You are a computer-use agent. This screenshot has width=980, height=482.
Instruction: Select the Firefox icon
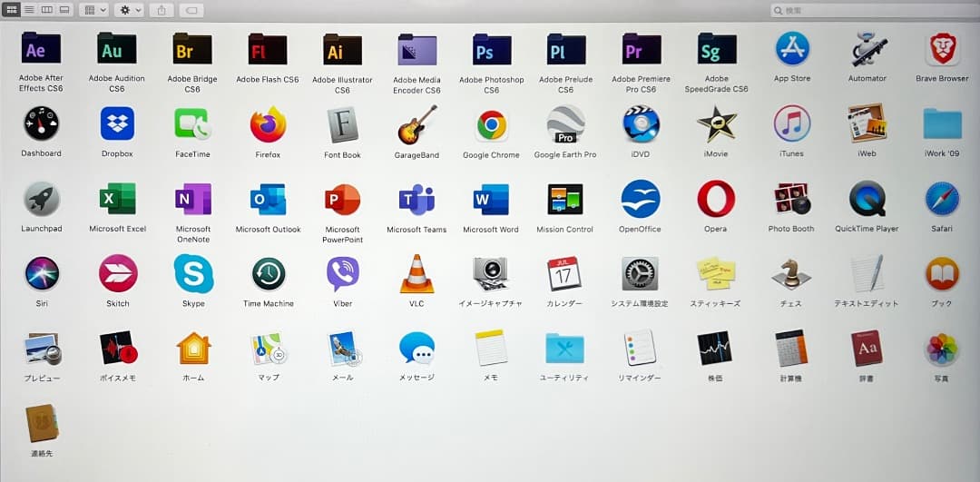point(268,124)
